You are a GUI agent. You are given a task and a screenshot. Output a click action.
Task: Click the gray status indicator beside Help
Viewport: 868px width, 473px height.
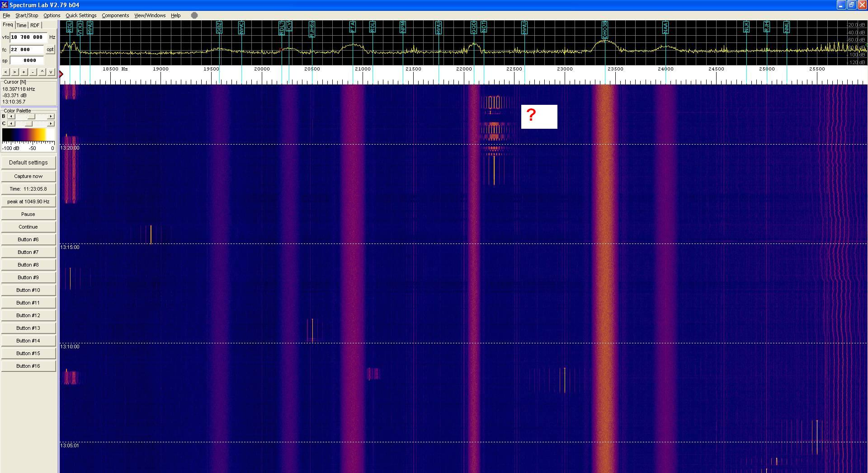[194, 15]
